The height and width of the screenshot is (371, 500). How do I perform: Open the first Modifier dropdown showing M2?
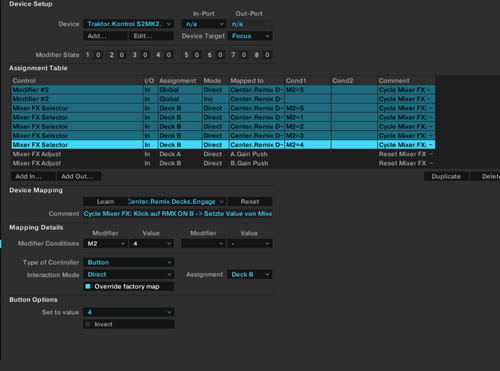[105, 244]
